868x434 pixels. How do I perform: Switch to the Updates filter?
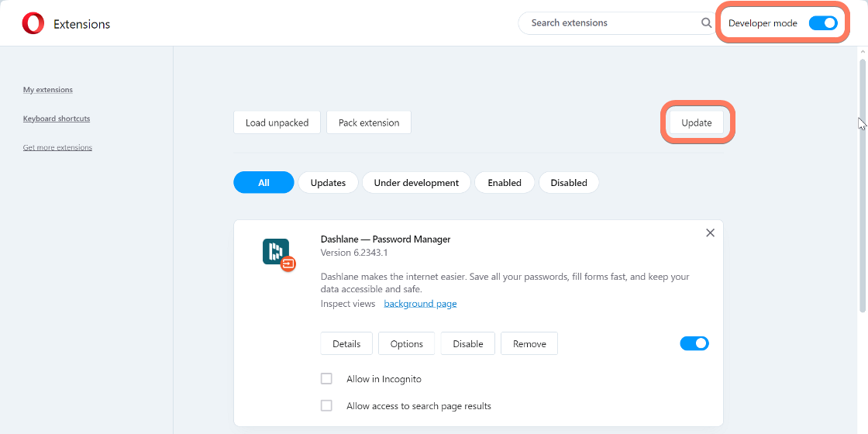[x=329, y=183]
